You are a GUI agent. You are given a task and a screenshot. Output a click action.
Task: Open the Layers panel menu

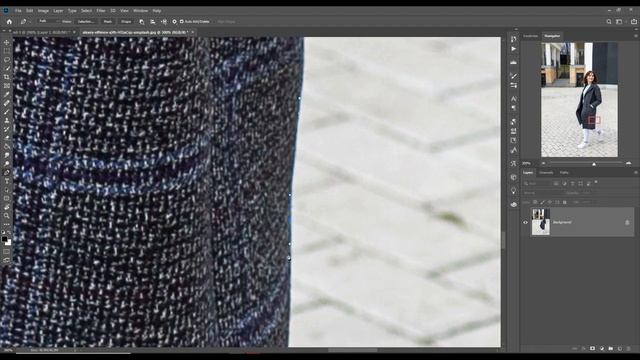(x=636, y=172)
